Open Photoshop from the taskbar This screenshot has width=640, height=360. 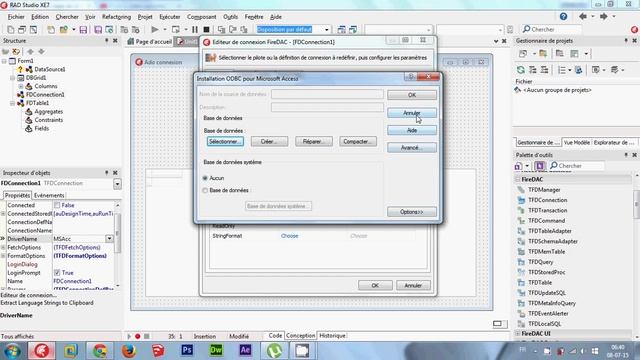[x=187, y=350]
